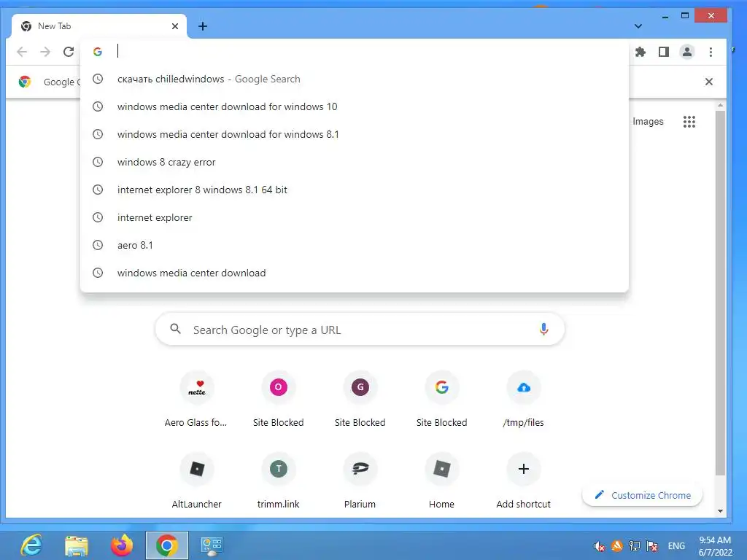Open the Aero Glass shortcut

pos(196,400)
